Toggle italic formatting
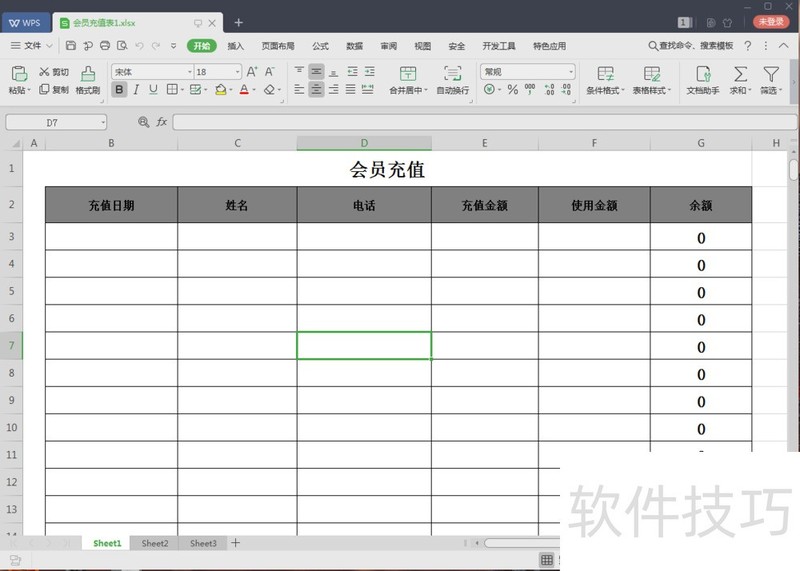800x571 pixels. pyautogui.click(x=137, y=90)
